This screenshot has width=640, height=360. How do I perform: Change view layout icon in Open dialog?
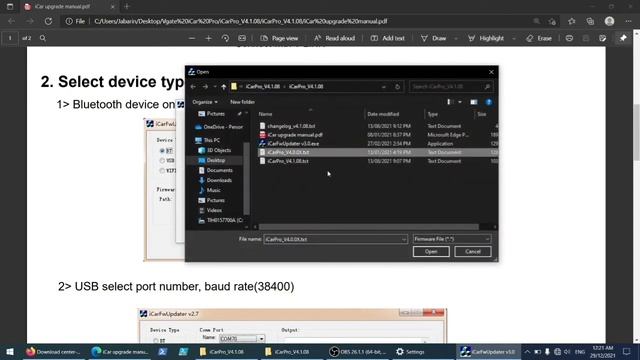[450, 102]
